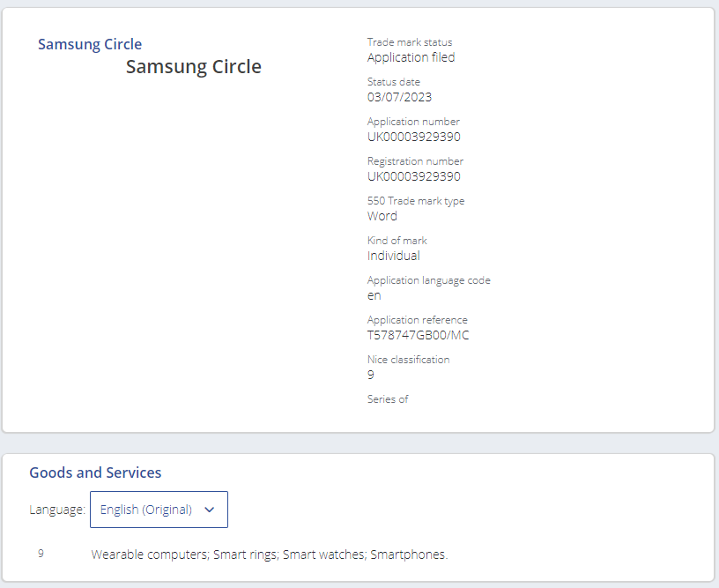Select the Wearable computers goods description text
Screen dimensions: 719x588
click(269, 555)
